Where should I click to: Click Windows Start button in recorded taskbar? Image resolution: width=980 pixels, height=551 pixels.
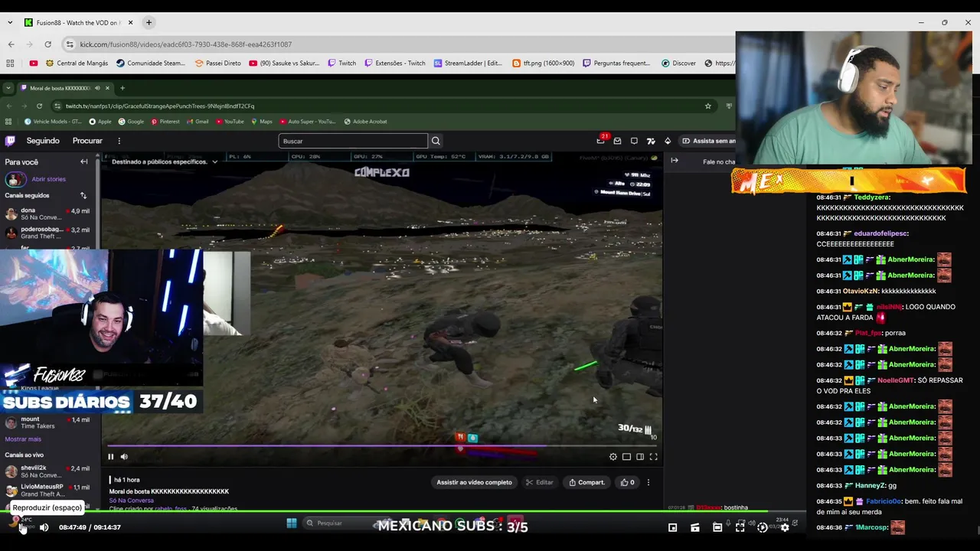tap(291, 523)
